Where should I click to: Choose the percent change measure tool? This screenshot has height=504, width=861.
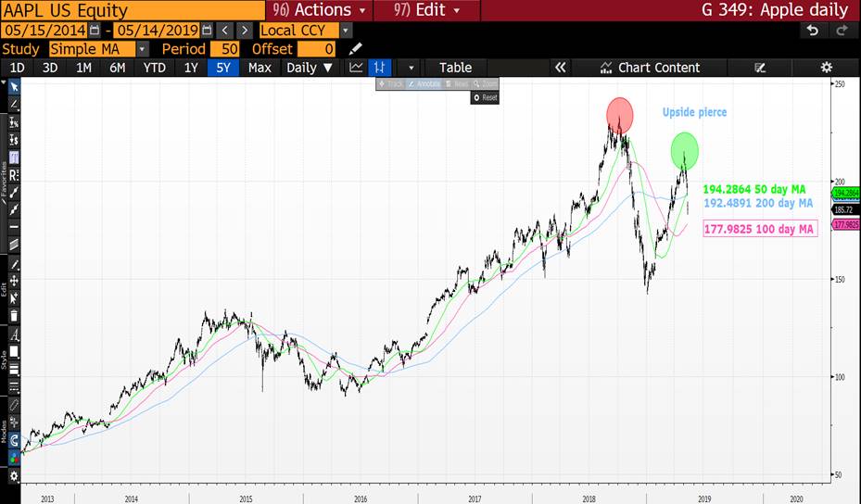[x=14, y=122]
